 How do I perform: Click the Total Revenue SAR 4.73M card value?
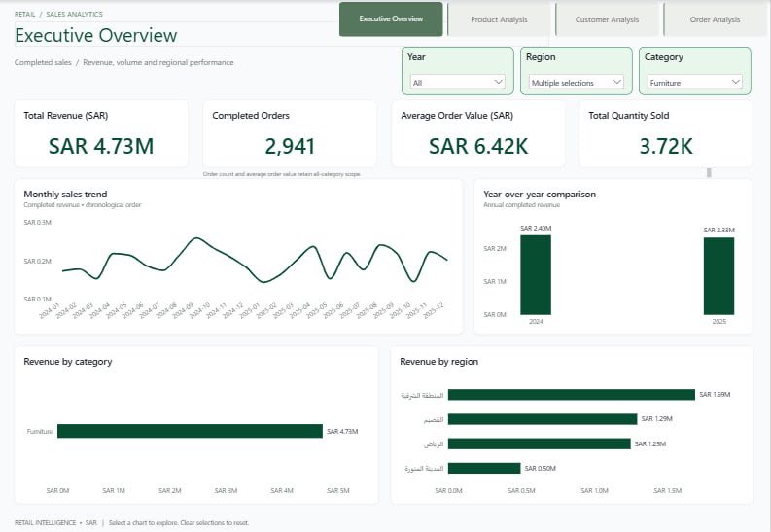tap(101, 146)
